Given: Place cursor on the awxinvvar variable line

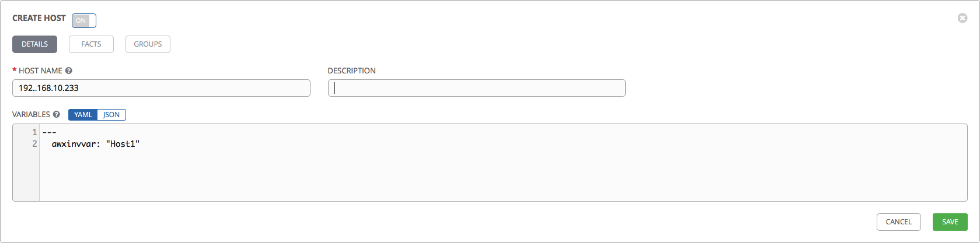Looking at the screenshot, I should [96, 144].
